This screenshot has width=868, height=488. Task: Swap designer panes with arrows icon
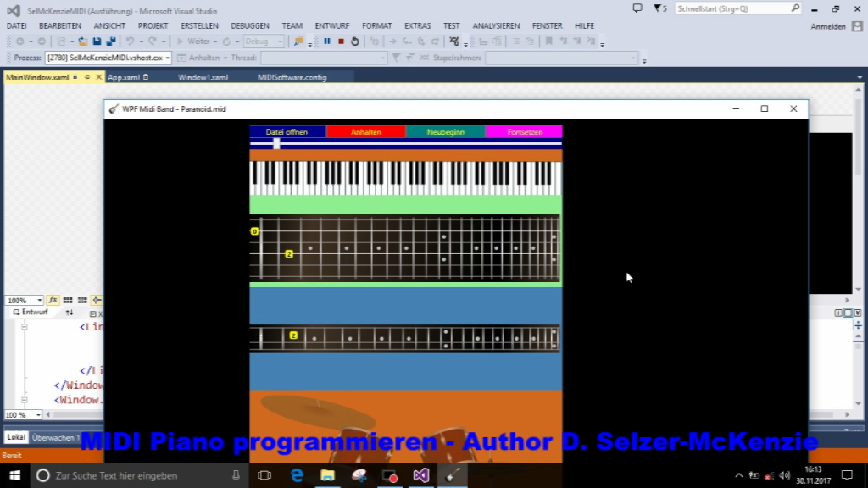(70, 313)
